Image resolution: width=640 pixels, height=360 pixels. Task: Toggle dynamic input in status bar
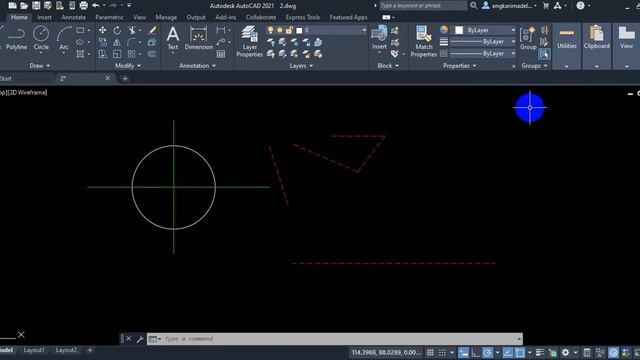[463, 353]
